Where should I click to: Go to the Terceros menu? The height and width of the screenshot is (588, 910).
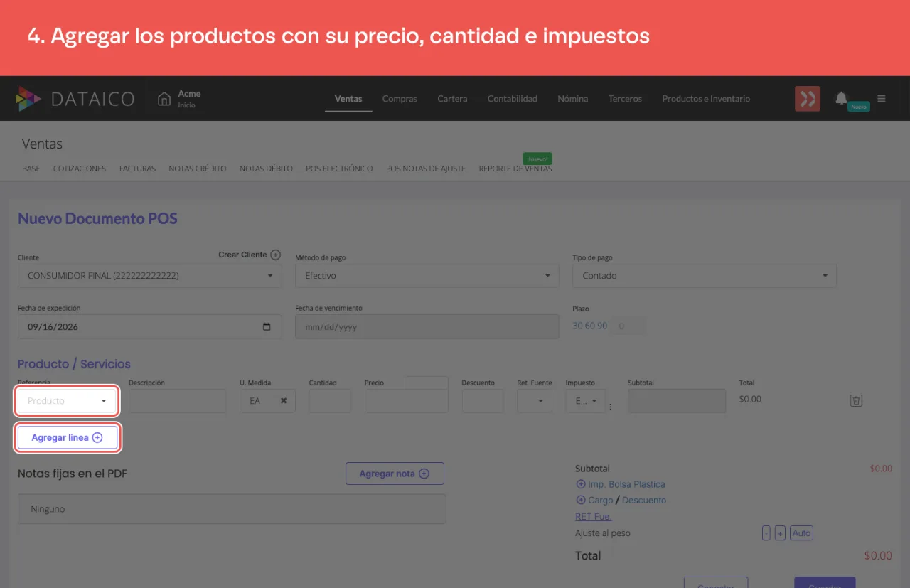coord(625,99)
